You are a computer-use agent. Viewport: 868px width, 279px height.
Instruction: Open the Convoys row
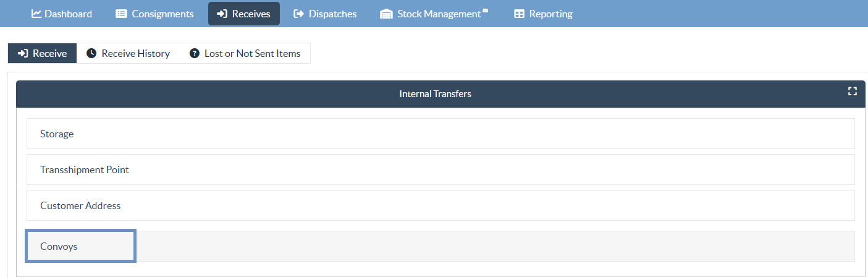click(80, 246)
